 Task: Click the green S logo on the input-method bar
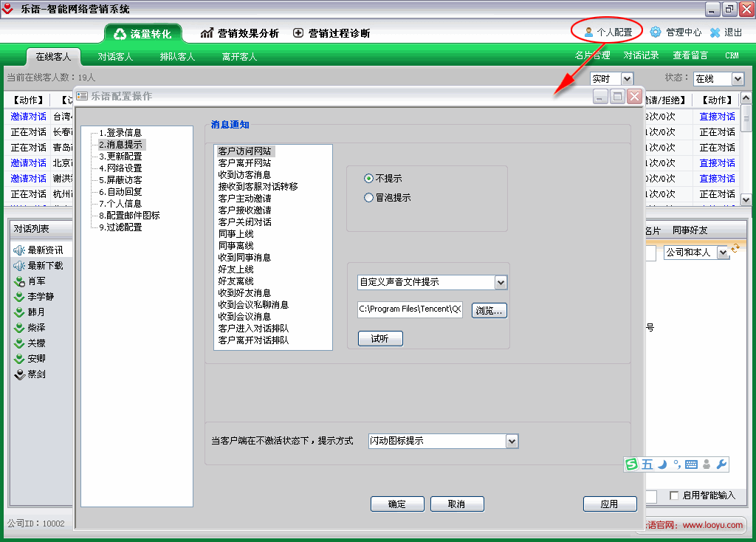(631, 464)
